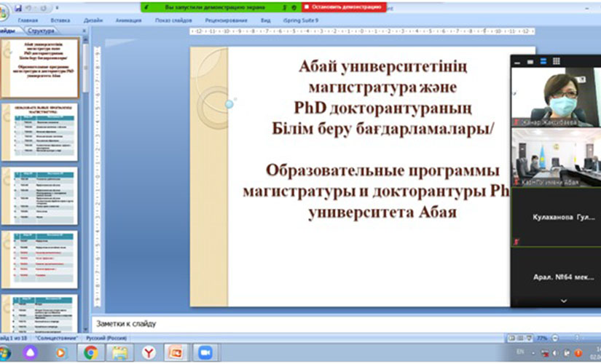Screen dimensions: 601x364
Task: Click Slide Sorter view button in status bar
Action: 520,339
